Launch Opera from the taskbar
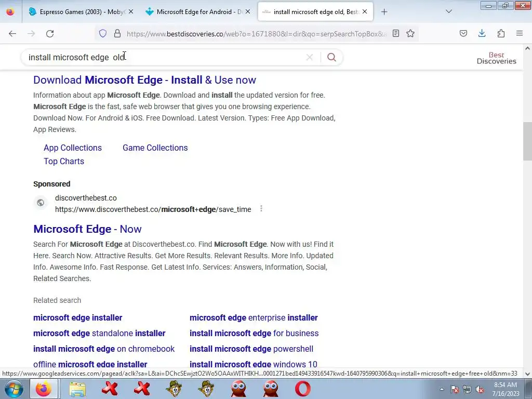Viewport: 532px width, 399px height. 303,389
